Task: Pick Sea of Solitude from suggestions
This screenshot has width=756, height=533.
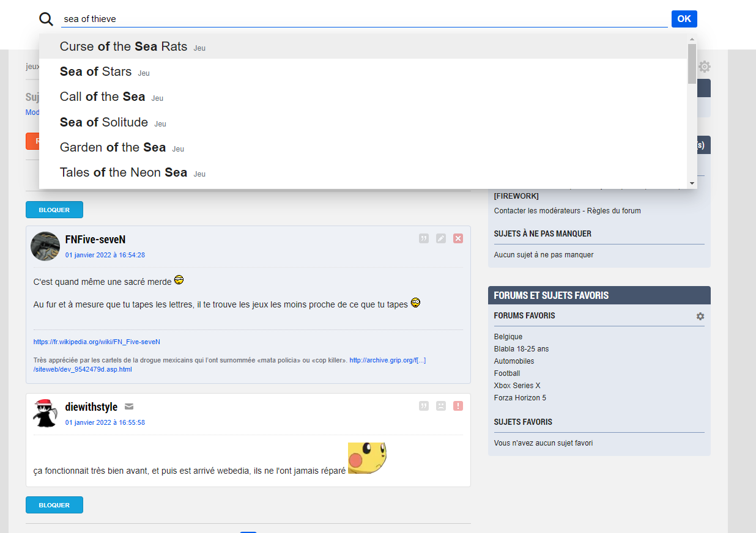Action: tap(104, 122)
